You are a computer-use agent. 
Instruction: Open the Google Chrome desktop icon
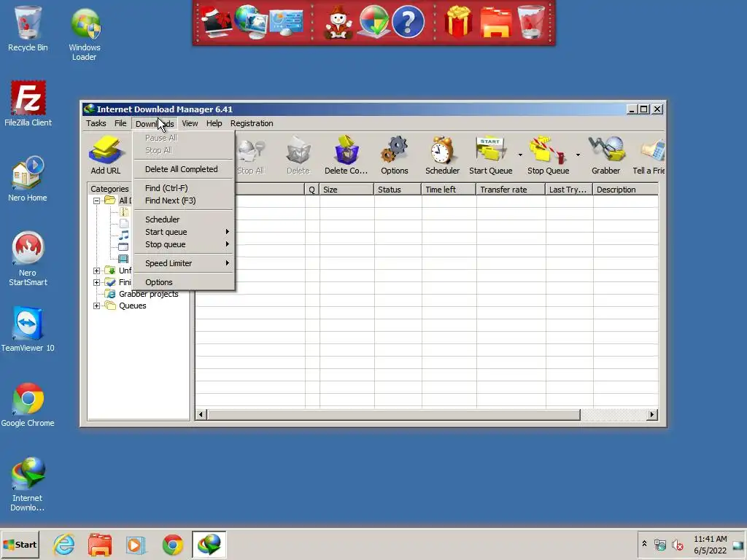pyautogui.click(x=28, y=405)
